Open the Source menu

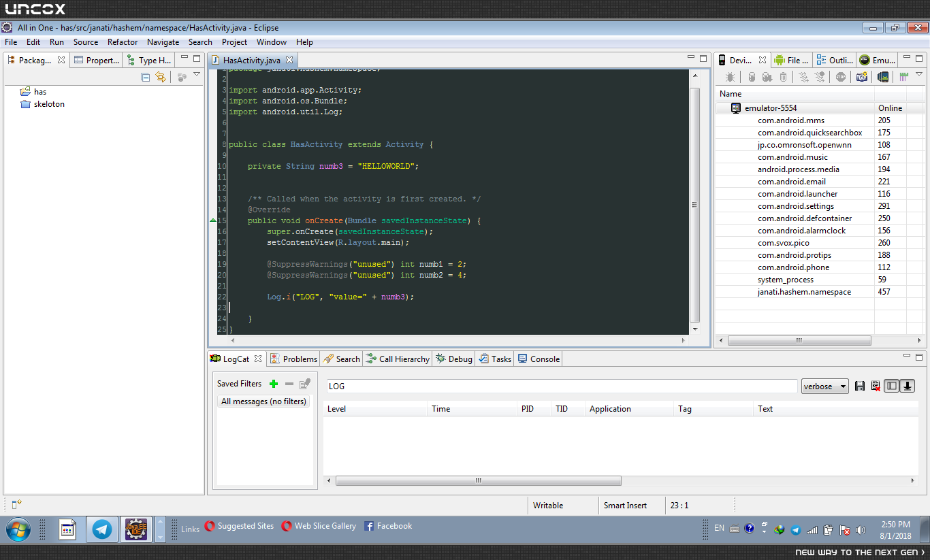pos(86,42)
